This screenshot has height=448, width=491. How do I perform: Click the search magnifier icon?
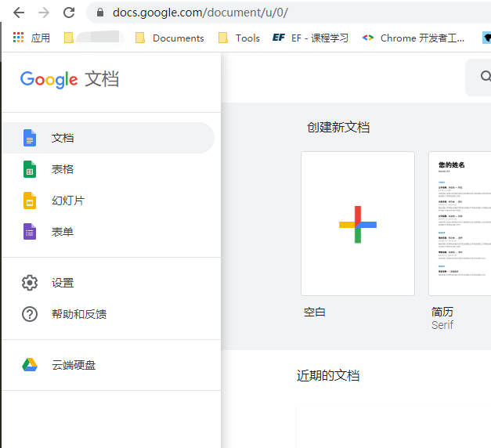[486, 76]
